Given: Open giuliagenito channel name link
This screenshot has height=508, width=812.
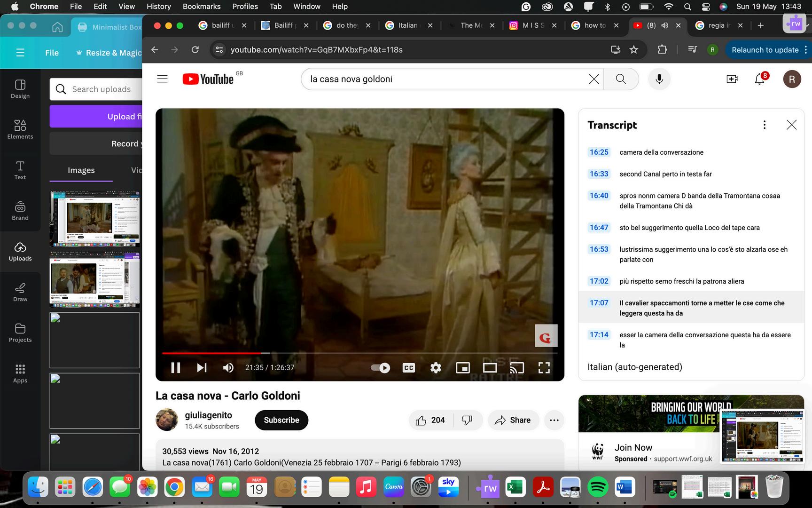Looking at the screenshot, I should pos(208,415).
